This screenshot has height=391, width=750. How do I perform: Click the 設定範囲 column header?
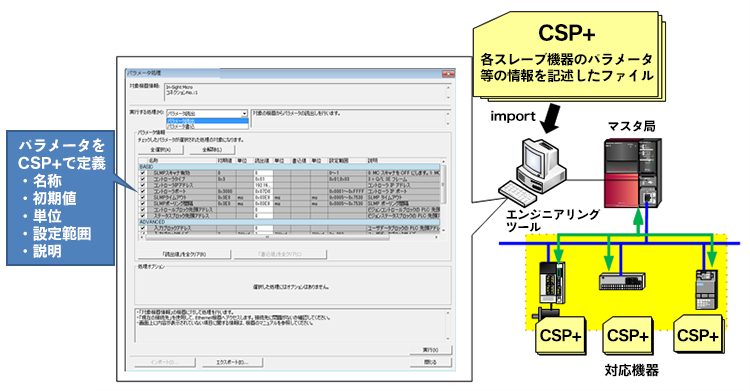pos(347,161)
